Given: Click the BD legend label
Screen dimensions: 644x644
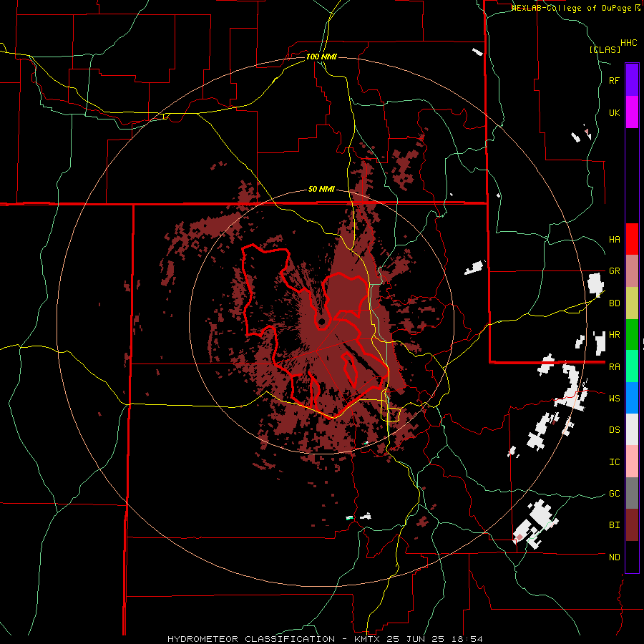Looking at the screenshot, I should click(614, 303).
